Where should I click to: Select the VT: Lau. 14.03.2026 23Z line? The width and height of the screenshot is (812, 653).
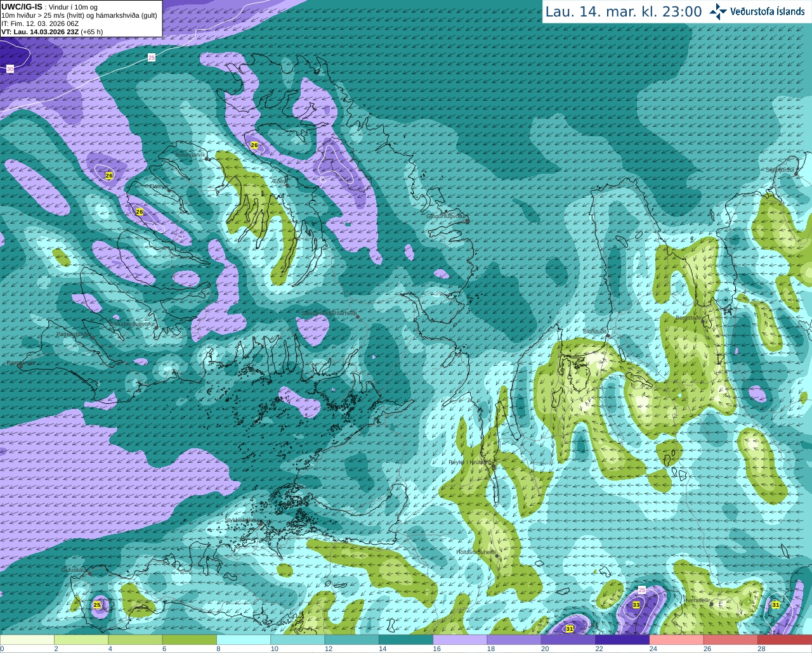52,32
